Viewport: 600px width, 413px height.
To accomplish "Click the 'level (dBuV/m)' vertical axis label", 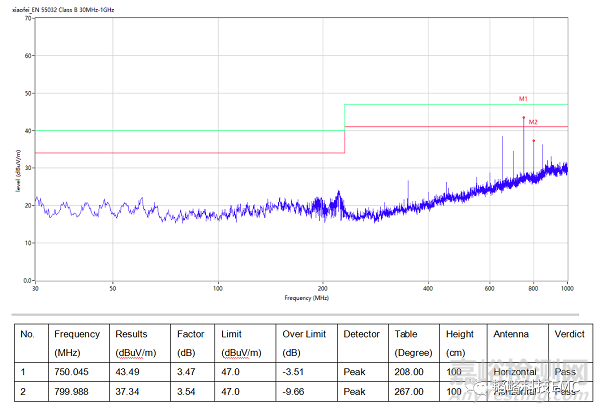I will point(18,171).
